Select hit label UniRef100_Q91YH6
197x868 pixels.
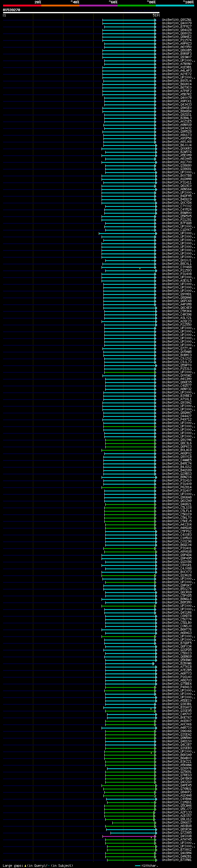point(177,440)
